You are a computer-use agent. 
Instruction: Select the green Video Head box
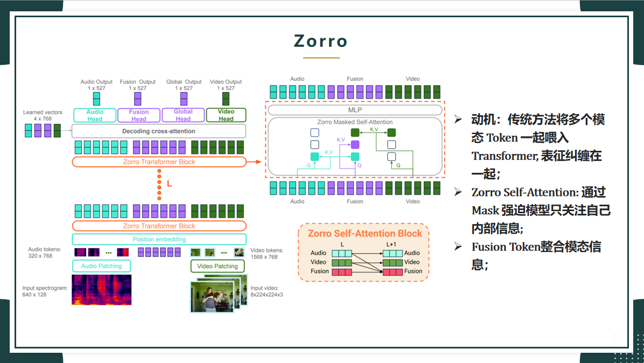[226, 115]
